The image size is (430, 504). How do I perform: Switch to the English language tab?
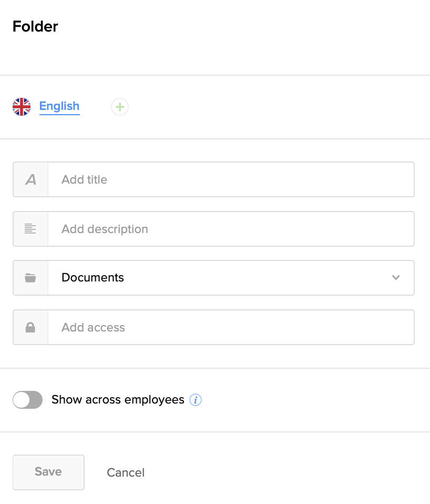pos(59,106)
